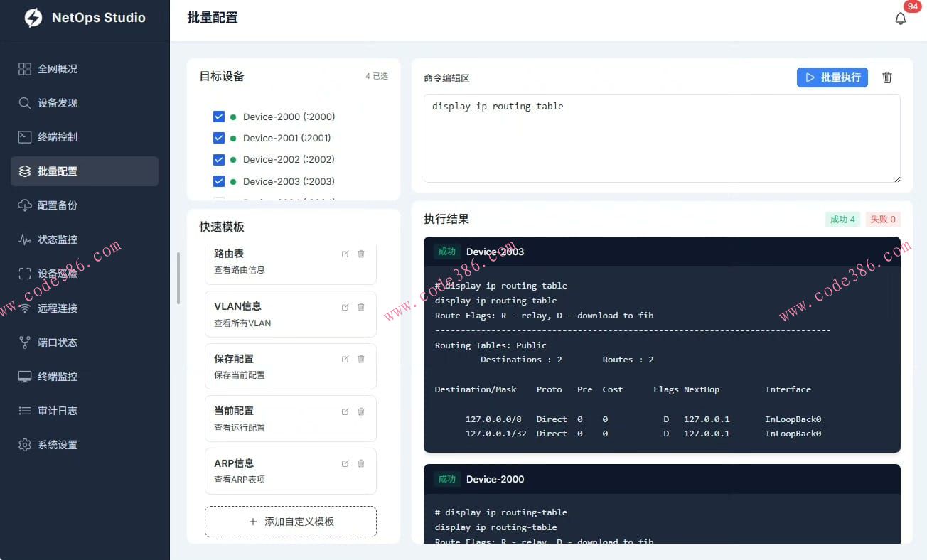Delete the ARP信息 template via trash icon
Screen dimensions: 927x560
click(x=360, y=463)
